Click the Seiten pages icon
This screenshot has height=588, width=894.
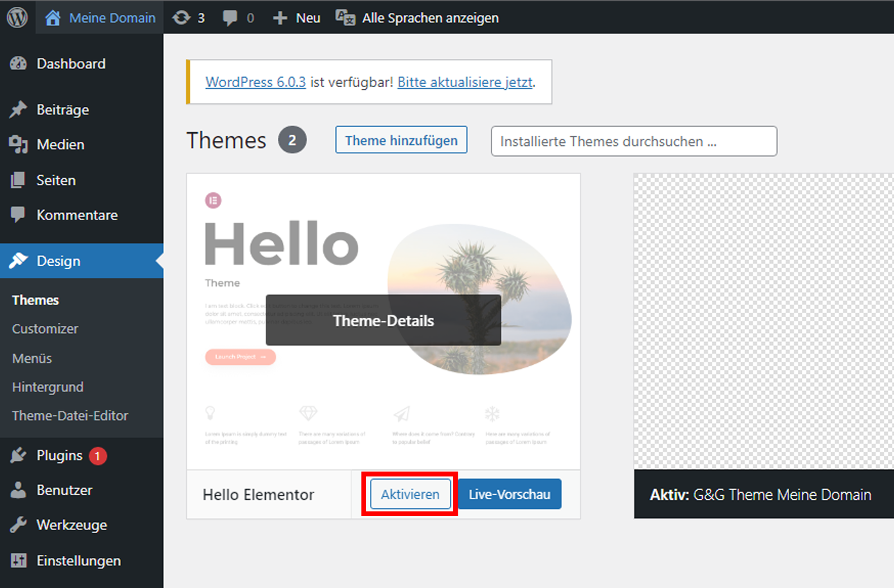pos(18,180)
